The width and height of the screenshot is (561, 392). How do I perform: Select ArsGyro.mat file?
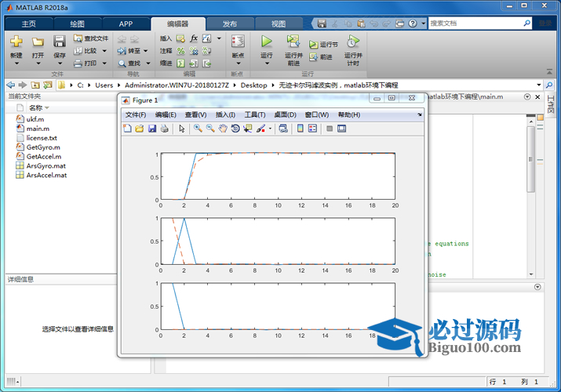(x=46, y=165)
